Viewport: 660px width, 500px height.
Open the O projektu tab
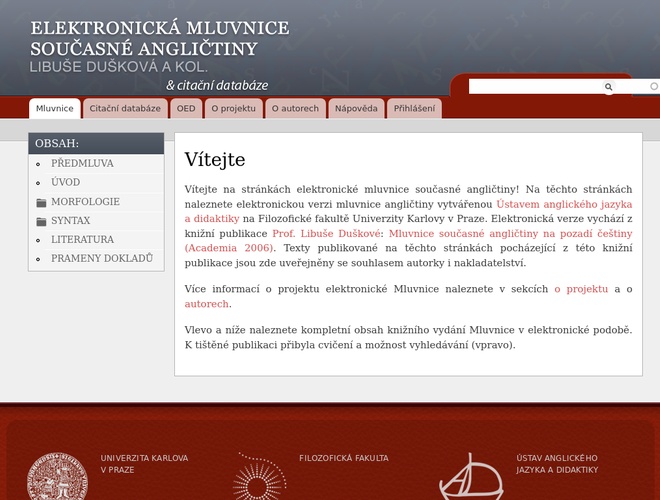pyautogui.click(x=233, y=108)
